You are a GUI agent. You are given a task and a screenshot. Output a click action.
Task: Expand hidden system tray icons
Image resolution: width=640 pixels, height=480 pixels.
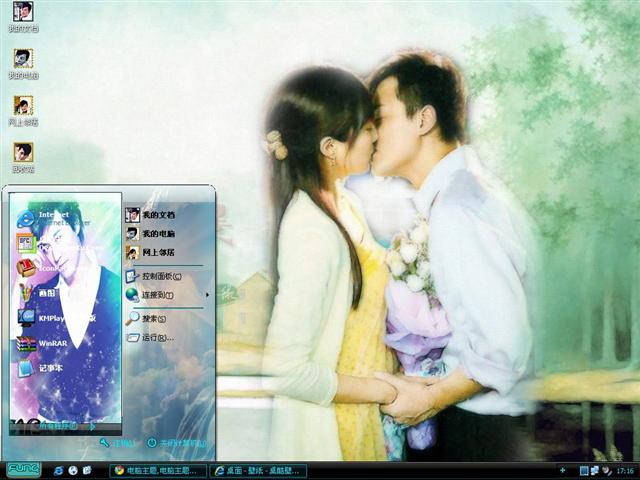click(563, 471)
